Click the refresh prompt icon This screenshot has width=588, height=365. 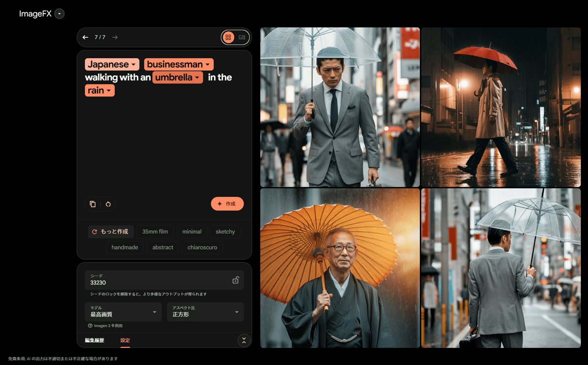click(x=108, y=204)
